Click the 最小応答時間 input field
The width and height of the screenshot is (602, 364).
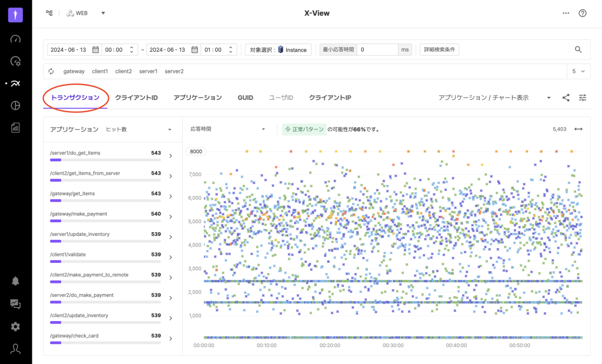377,50
